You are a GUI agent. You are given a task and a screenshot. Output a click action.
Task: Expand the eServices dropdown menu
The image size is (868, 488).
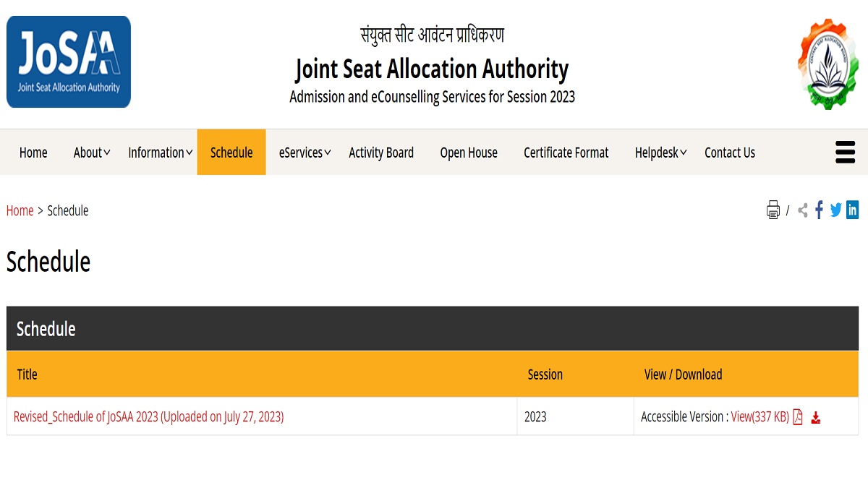pyautogui.click(x=305, y=153)
